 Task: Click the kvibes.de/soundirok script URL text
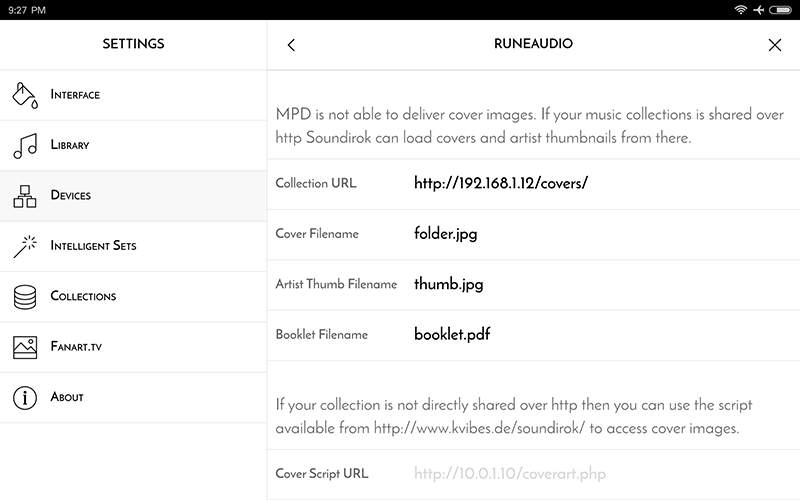tap(479, 428)
